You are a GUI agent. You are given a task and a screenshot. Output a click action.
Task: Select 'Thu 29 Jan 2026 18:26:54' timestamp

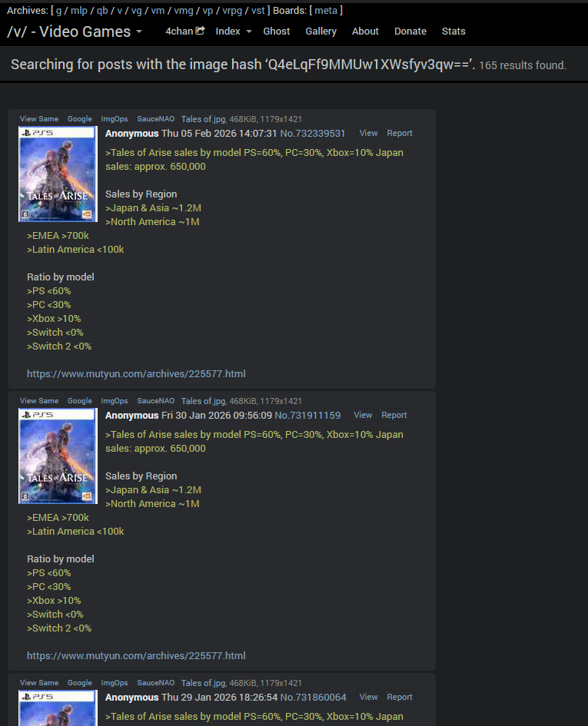click(219, 698)
